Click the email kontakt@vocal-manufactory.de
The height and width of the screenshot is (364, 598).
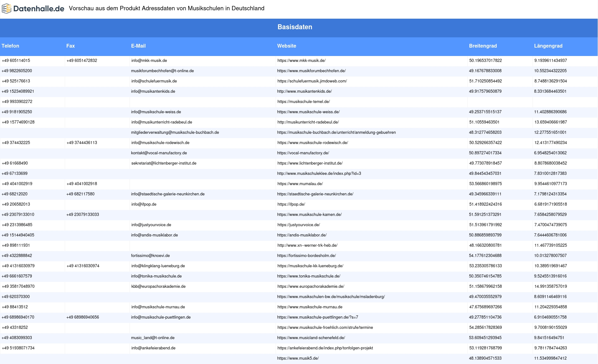click(x=159, y=153)
